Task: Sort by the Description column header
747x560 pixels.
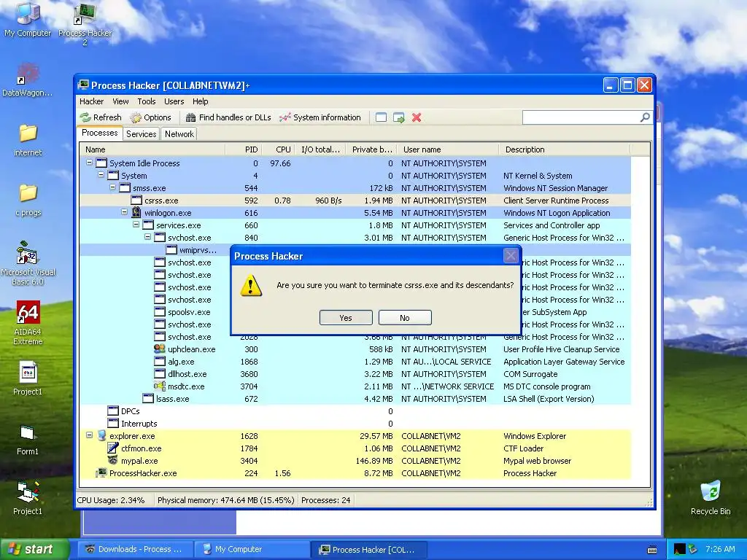Action: (x=564, y=149)
